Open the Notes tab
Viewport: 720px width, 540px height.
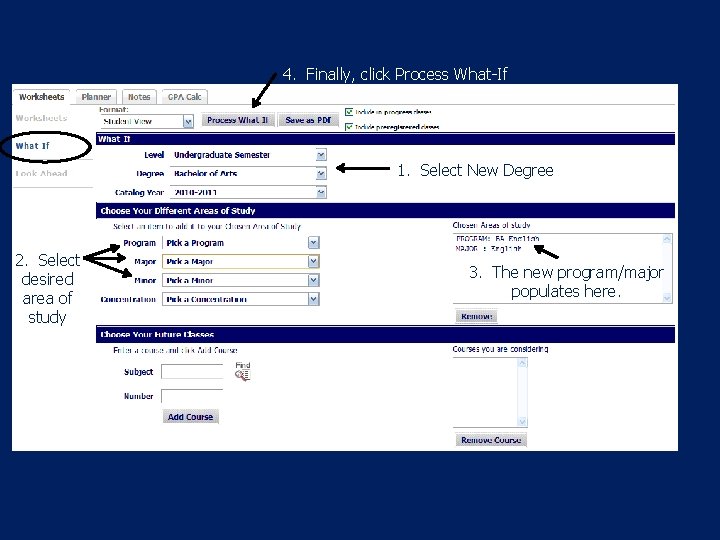click(139, 97)
